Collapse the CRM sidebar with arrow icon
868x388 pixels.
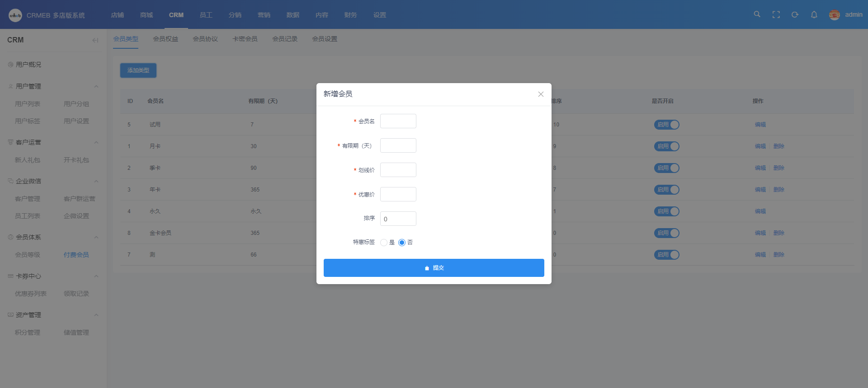click(x=95, y=40)
